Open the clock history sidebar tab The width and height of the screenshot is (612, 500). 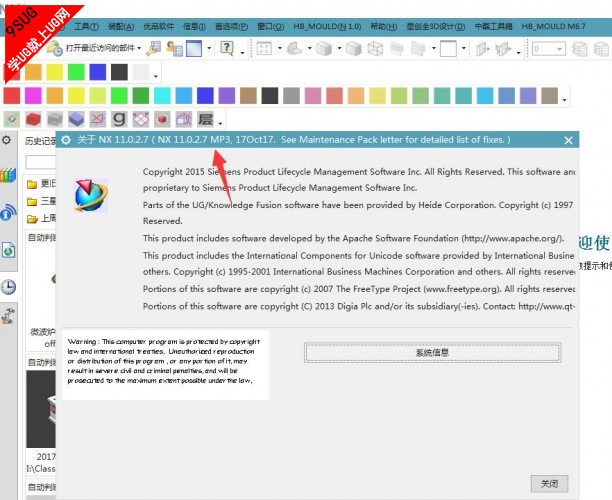8,287
